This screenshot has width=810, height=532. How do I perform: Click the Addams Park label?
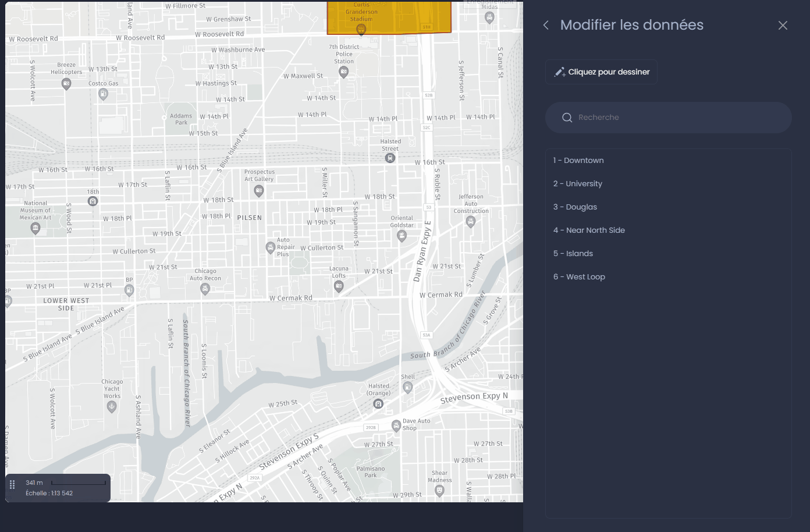tap(181, 119)
